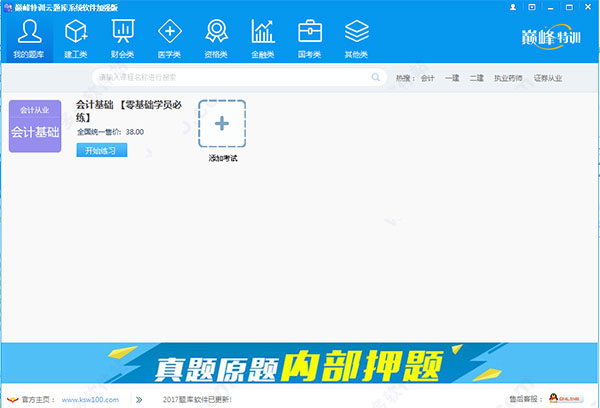The width and height of the screenshot is (600, 408).
Task: Open official website link www.ksw100.com
Action: tap(90, 400)
